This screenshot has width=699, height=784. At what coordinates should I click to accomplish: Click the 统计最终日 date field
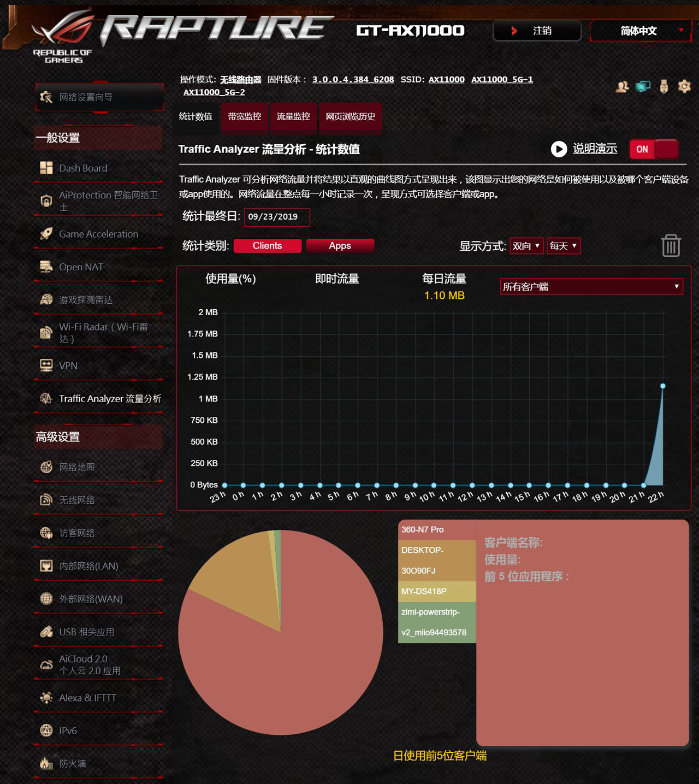click(x=277, y=217)
